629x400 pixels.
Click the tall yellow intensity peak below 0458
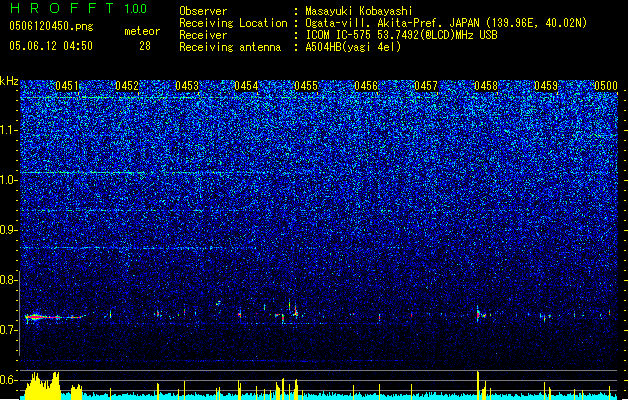(x=478, y=386)
